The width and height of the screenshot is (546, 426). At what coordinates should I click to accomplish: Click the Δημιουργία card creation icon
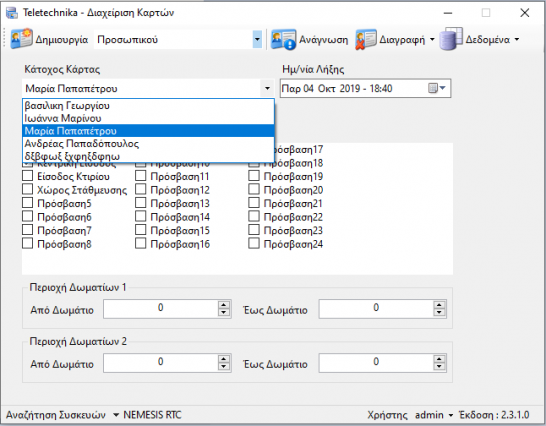pos(21,39)
